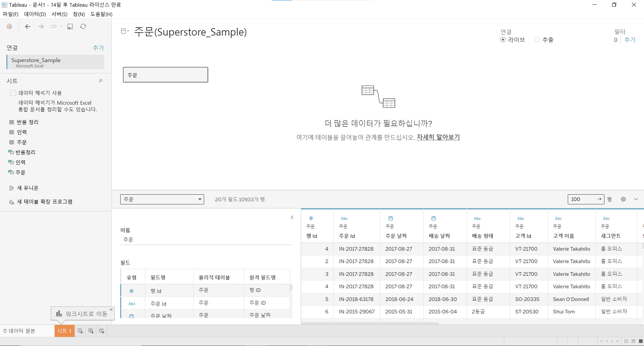Click the Abc type icon in 주문 Id metadata row
Screen dimensions: 644x346
point(132,304)
